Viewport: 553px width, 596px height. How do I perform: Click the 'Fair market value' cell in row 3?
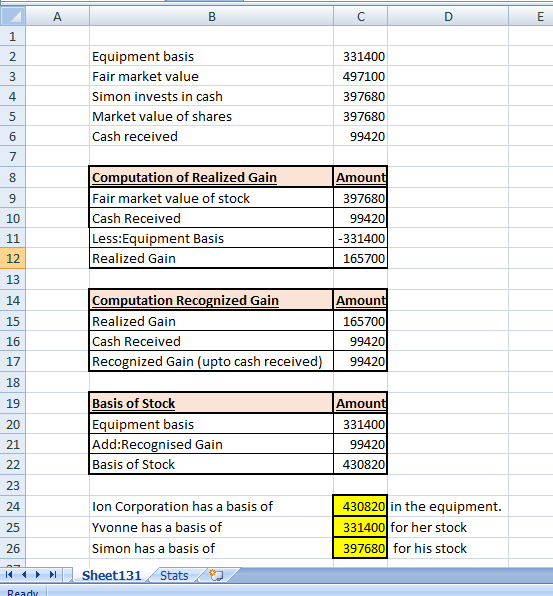(211, 76)
